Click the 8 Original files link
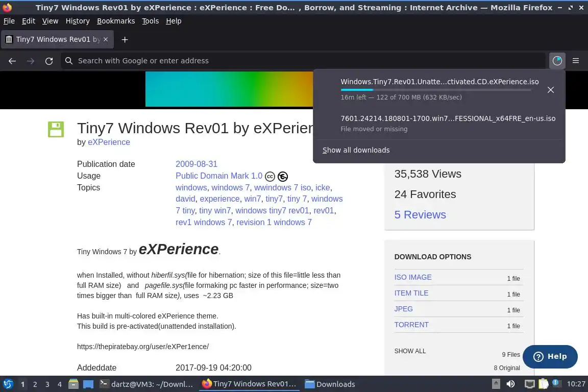The height and width of the screenshot is (392, 588). 507,367
